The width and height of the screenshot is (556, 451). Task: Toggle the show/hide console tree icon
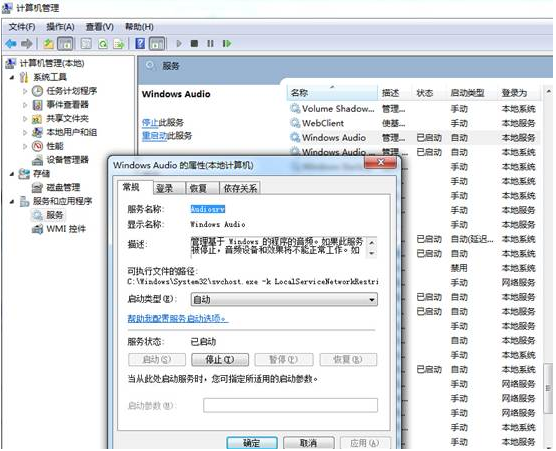click(x=65, y=44)
